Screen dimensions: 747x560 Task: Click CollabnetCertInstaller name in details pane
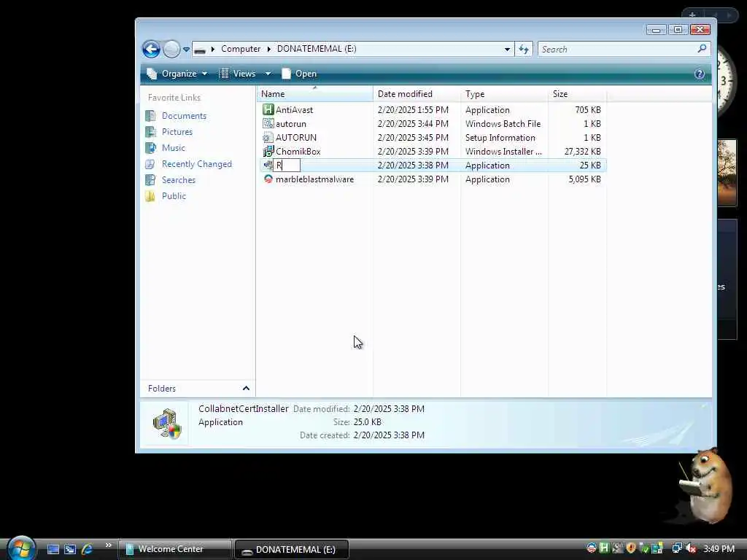pyautogui.click(x=244, y=408)
